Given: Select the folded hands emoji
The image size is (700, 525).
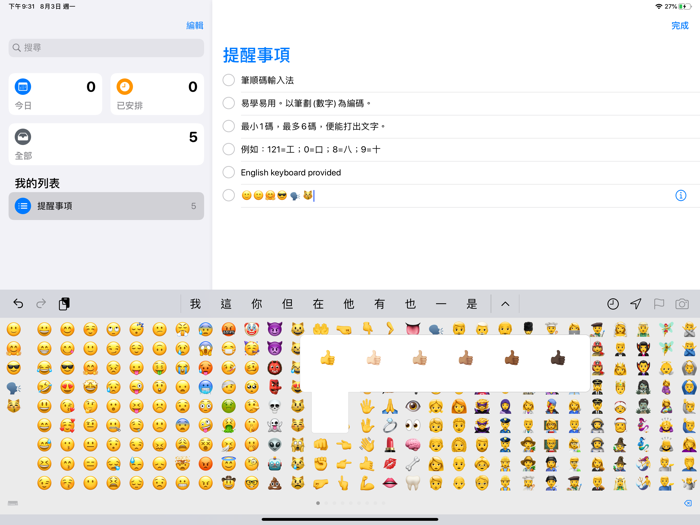Looking at the screenshot, I should [x=390, y=406].
